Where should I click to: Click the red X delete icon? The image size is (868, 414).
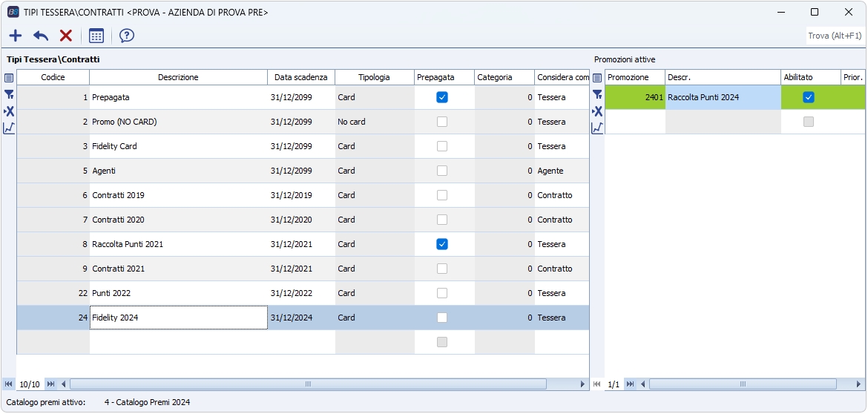[x=66, y=36]
